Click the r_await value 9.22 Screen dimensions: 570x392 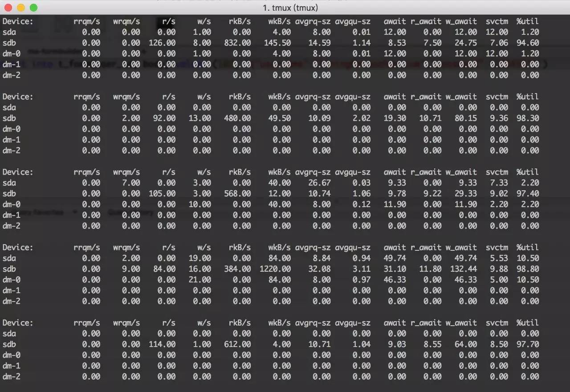coord(433,193)
